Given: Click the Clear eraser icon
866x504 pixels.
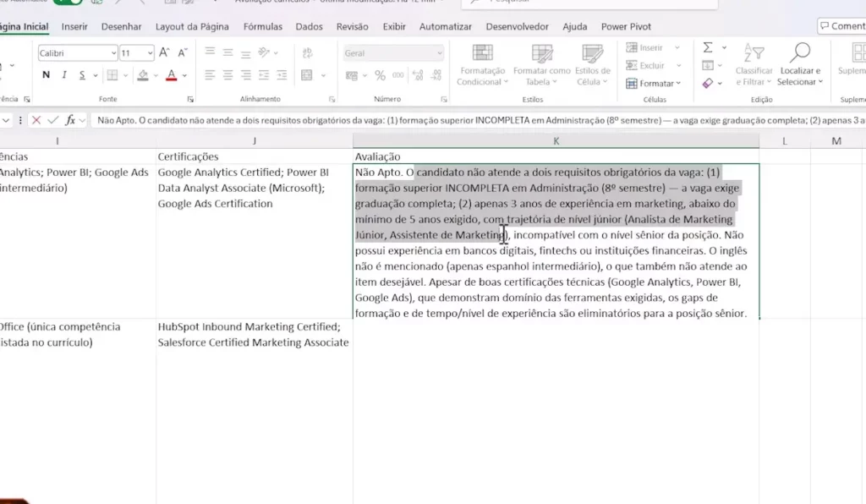Looking at the screenshot, I should (x=708, y=84).
